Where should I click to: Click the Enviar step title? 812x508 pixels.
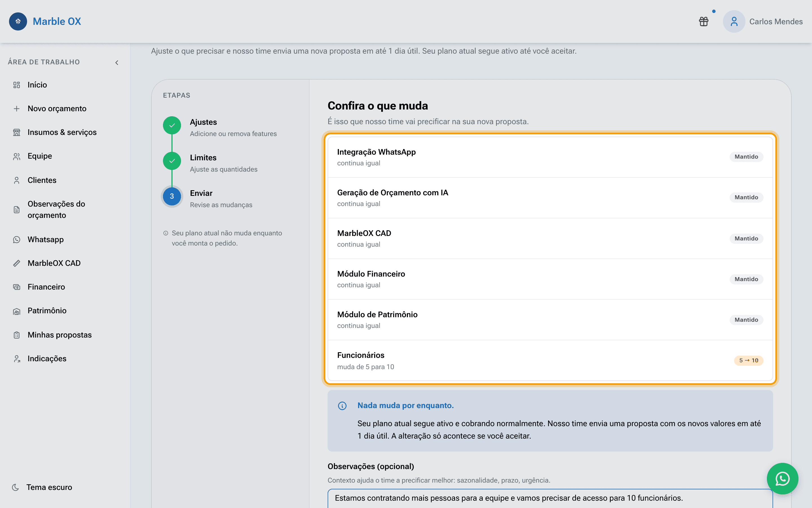(x=201, y=193)
